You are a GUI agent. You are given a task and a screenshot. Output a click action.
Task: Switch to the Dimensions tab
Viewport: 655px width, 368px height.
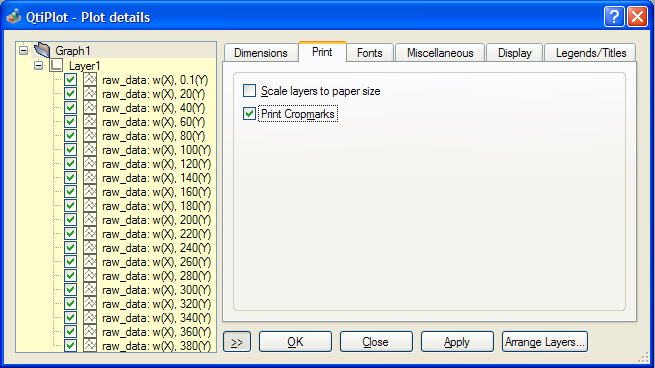point(261,53)
